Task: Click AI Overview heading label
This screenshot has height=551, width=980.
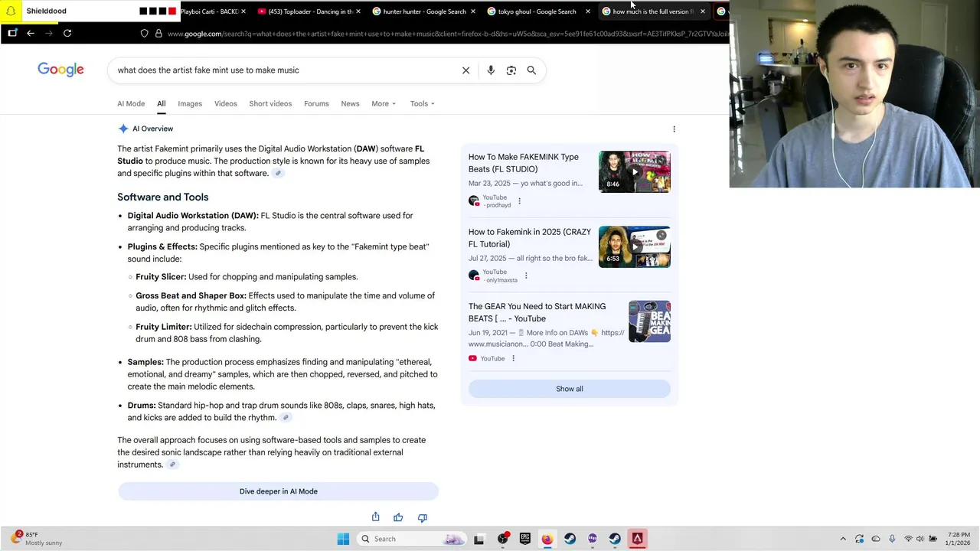Action: point(152,129)
